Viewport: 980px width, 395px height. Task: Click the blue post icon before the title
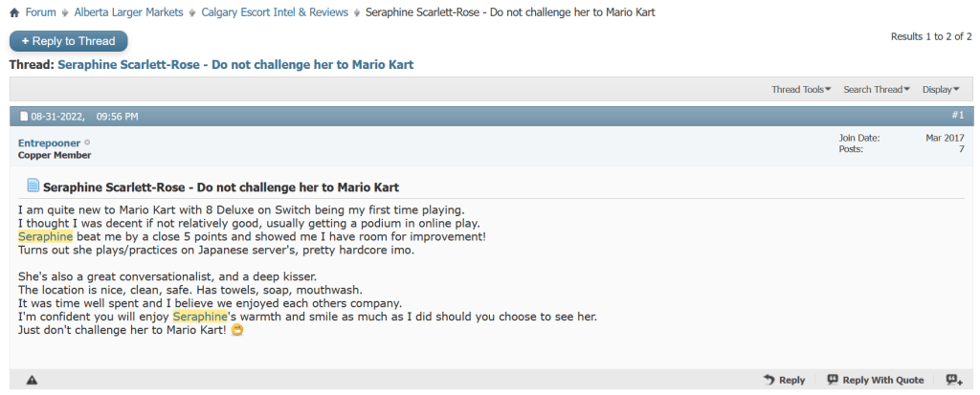(33, 186)
